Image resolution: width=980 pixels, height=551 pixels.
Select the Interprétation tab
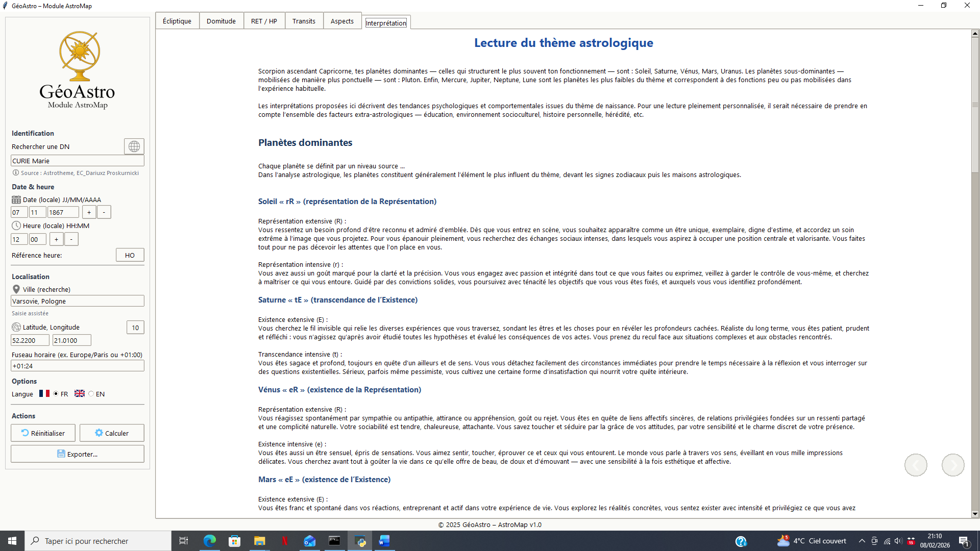pyautogui.click(x=386, y=23)
